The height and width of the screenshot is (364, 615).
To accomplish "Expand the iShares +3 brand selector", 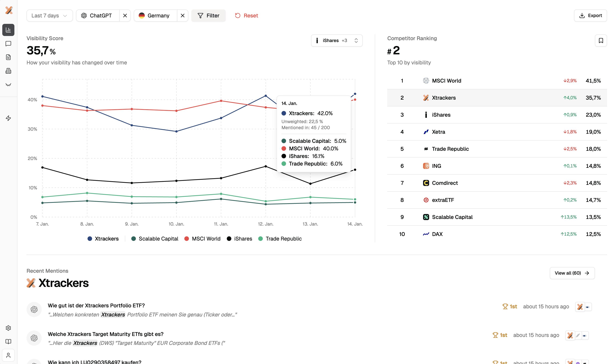I will coord(336,41).
